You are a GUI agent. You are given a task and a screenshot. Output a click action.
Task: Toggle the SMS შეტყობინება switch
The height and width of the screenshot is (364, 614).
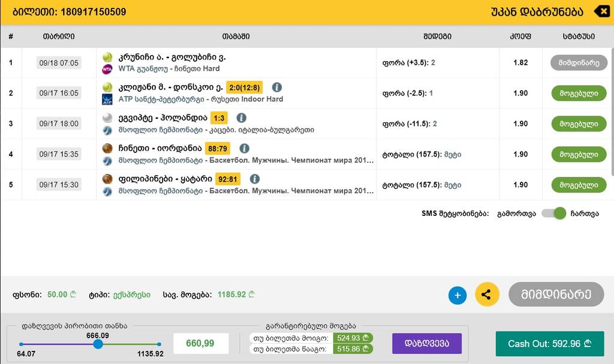[553, 213]
